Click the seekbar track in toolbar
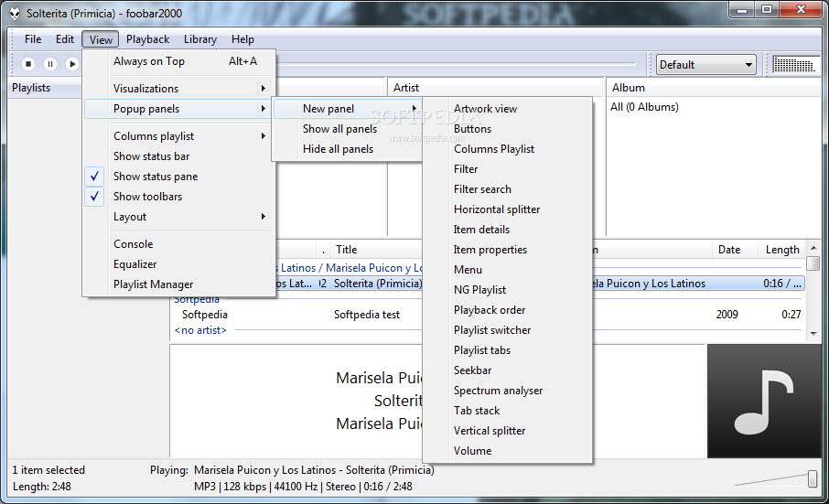Image resolution: width=829 pixels, height=504 pixels. tap(456, 63)
